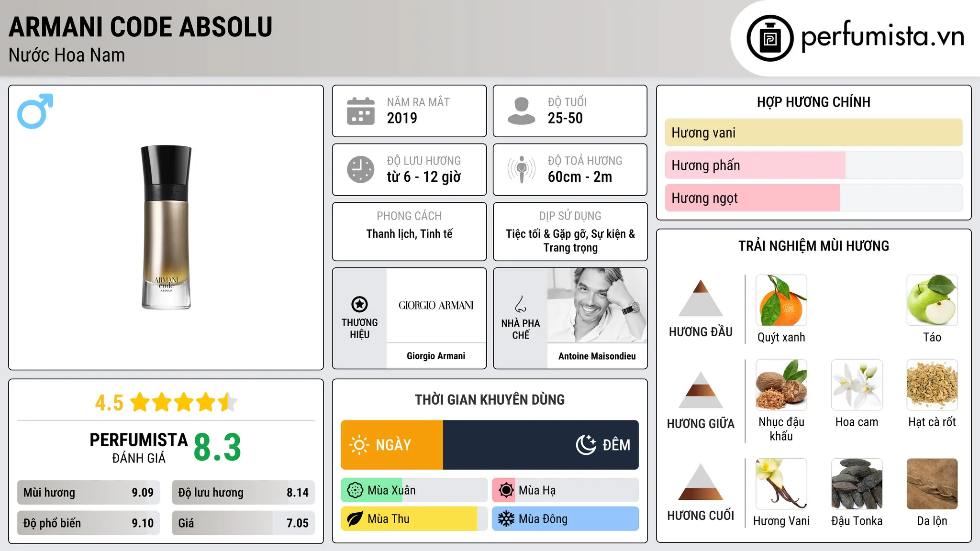Viewport: 980px width, 551px height.
Task: Select the Đậu Tonka note image
Action: 857,484
